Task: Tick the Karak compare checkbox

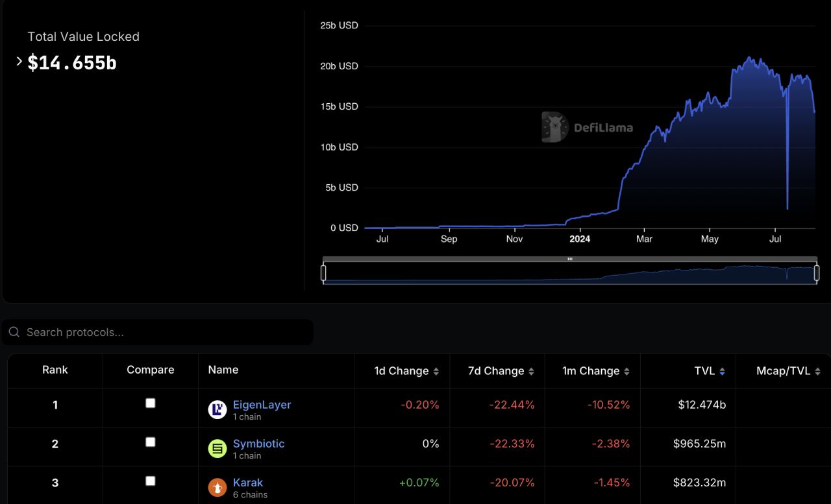Action: click(x=151, y=481)
